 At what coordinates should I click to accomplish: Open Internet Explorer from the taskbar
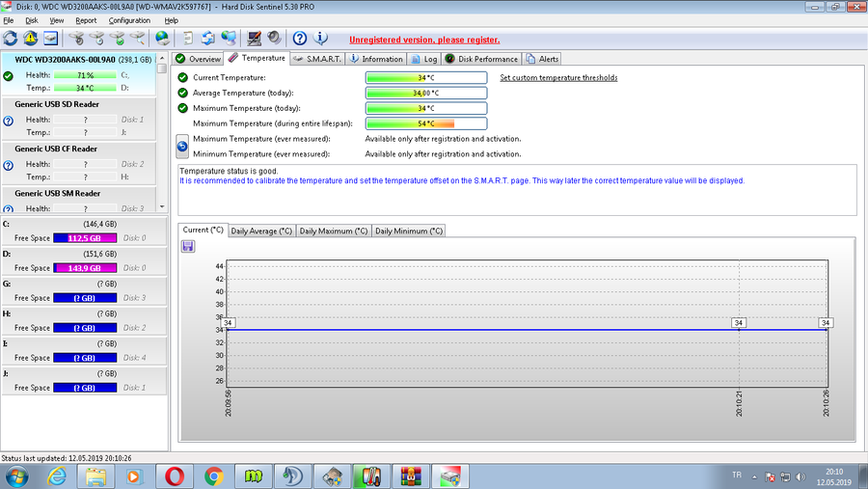pos(57,476)
